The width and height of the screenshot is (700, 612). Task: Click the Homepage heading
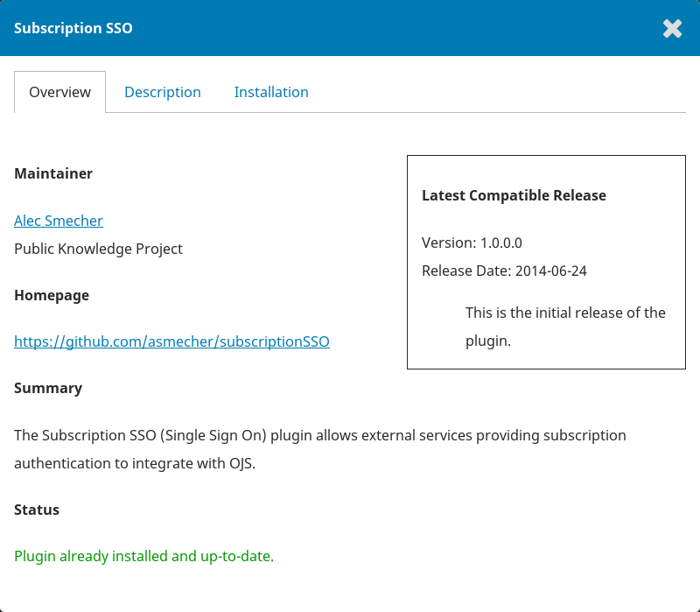coord(52,295)
